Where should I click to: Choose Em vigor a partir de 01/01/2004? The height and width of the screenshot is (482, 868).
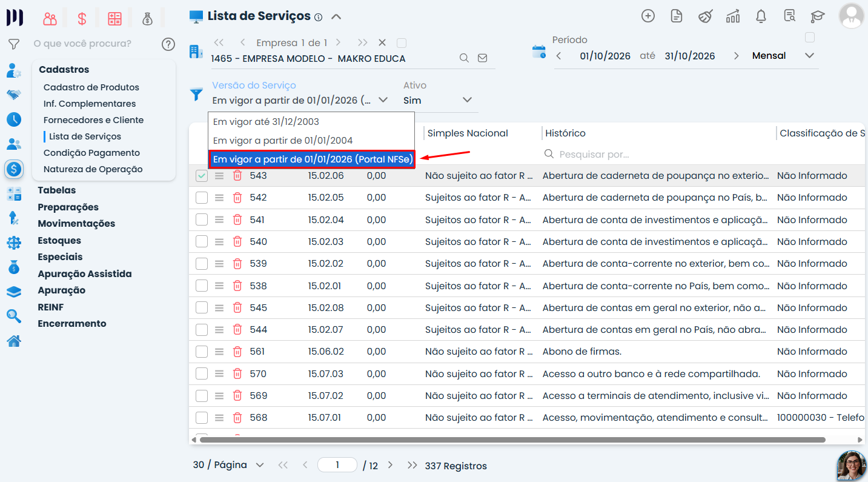pos(311,141)
